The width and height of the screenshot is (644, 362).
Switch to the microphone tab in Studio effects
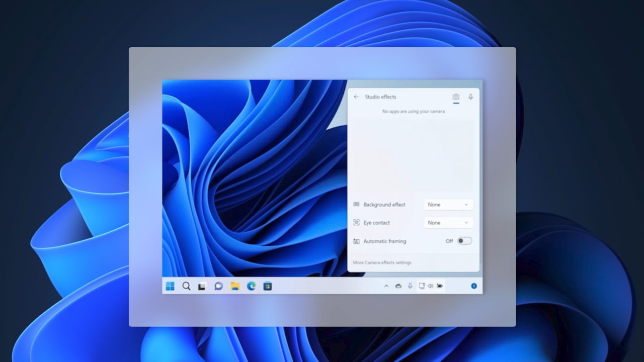(x=471, y=97)
